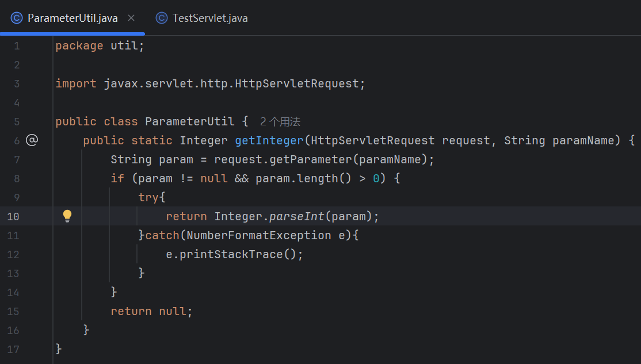Click line number 10 in the gutter

tap(13, 217)
